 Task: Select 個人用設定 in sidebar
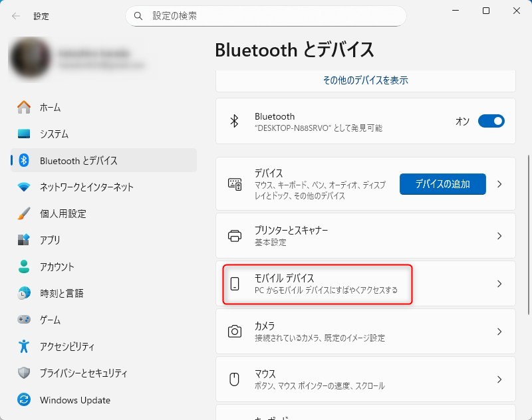[63, 214]
